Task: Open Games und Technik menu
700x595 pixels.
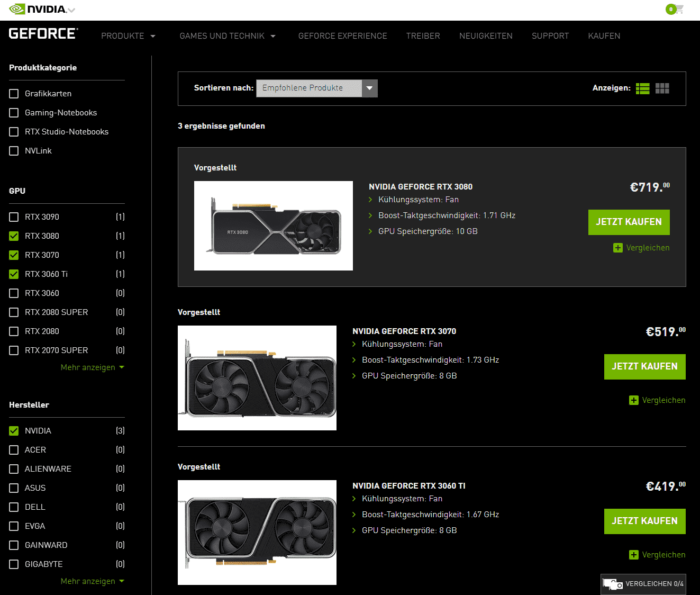Action: [x=228, y=36]
